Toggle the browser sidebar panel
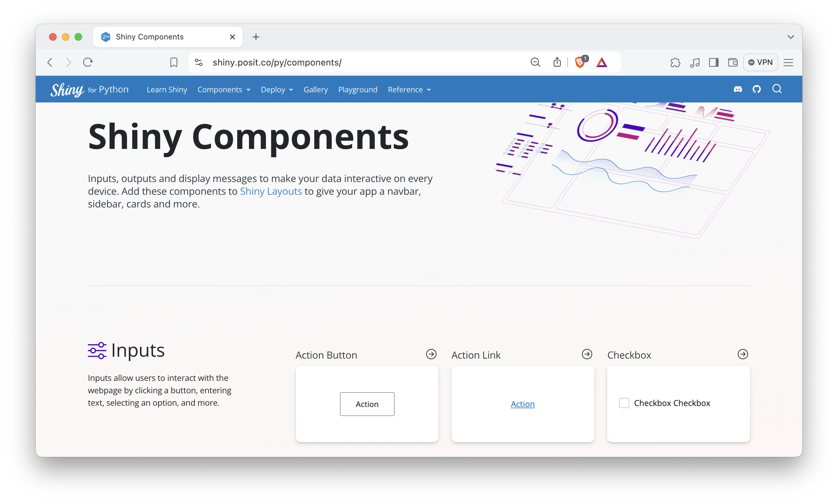838x504 pixels. coord(713,62)
